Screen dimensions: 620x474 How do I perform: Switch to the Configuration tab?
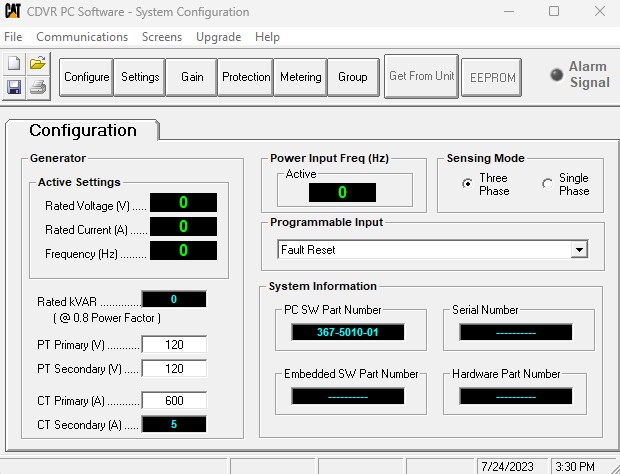click(83, 131)
